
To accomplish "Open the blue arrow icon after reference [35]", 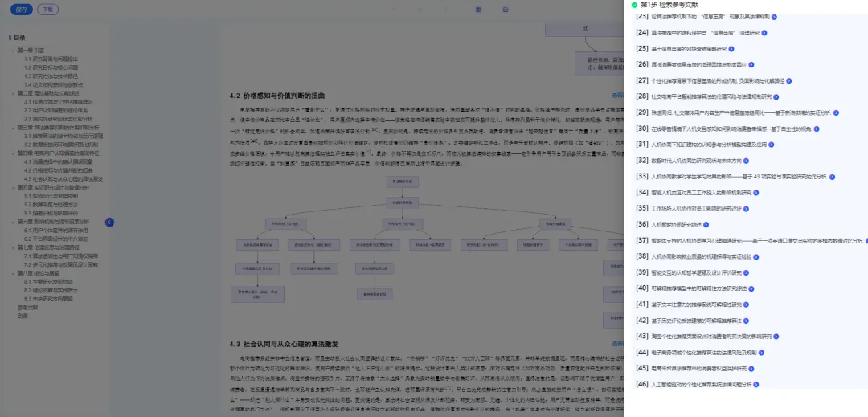I will click(746, 209).
